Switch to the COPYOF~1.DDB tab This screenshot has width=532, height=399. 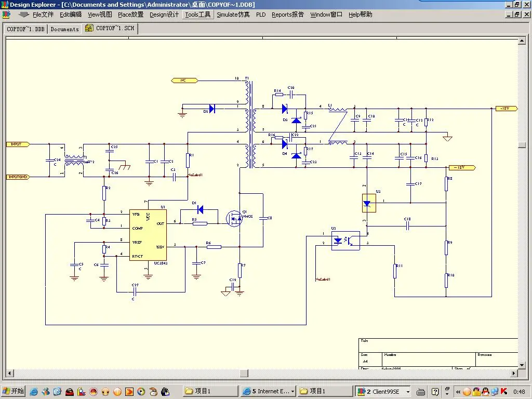(x=25, y=29)
